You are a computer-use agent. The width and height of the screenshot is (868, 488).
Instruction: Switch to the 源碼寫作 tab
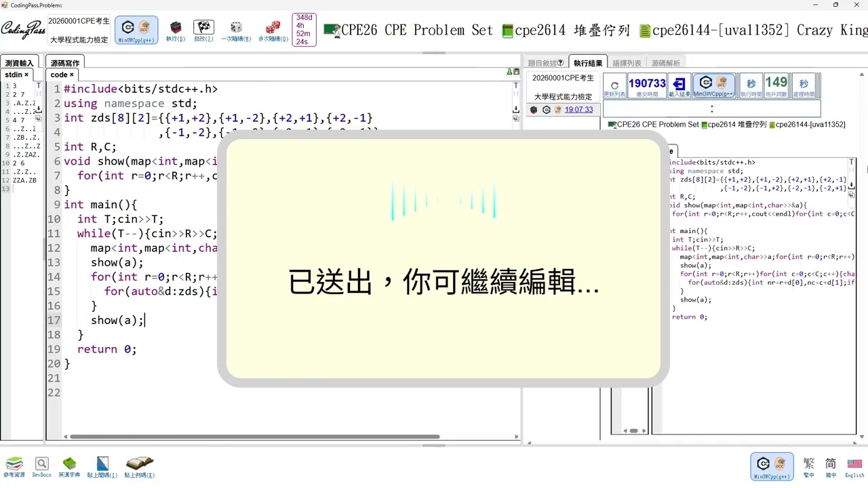pyautogui.click(x=65, y=63)
